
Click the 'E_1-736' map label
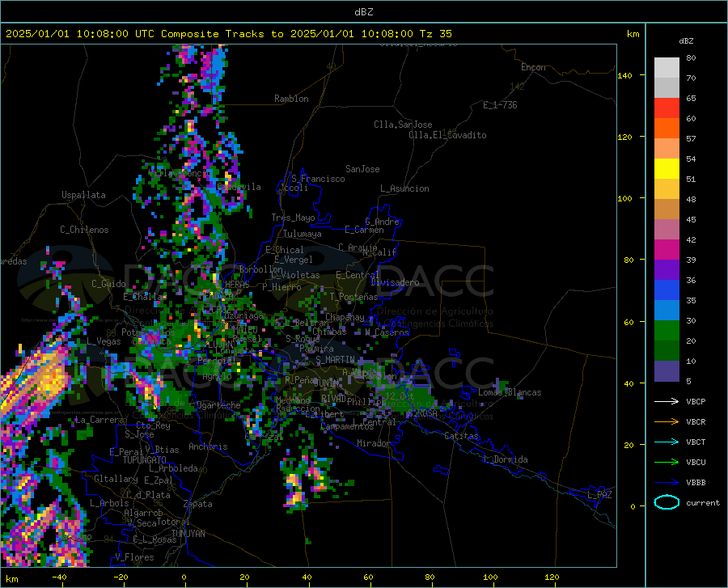point(500,105)
